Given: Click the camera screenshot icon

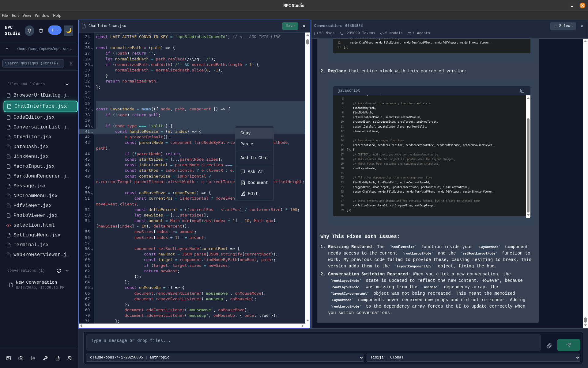Looking at the screenshot, I should pyautogui.click(x=21, y=358).
